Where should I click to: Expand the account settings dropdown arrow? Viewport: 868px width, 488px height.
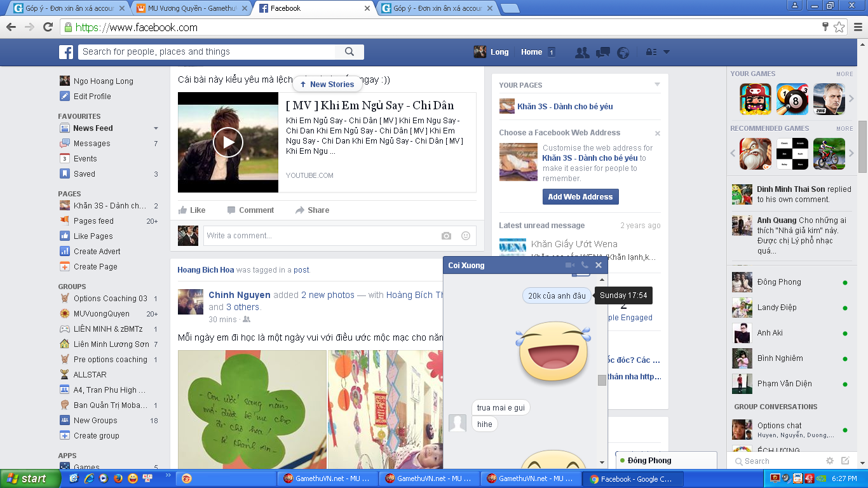coord(667,52)
